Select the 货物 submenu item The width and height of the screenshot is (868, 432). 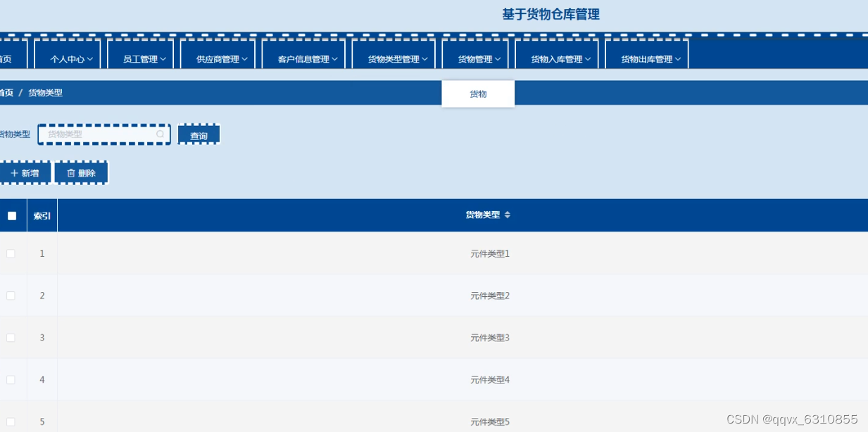pyautogui.click(x=478, y=94)
